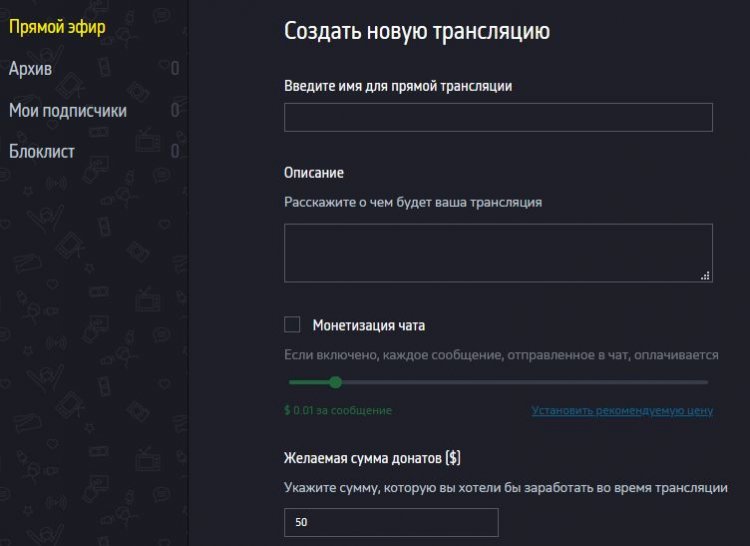
Task: Click the Введите имя для прямой трансляции label
Action: coord(398,86)
